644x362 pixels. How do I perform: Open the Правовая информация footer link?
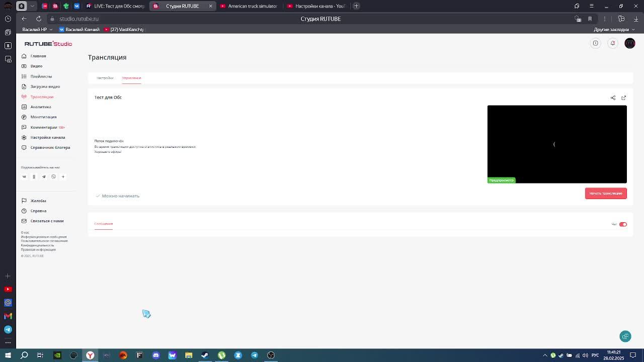coord(38,249)
